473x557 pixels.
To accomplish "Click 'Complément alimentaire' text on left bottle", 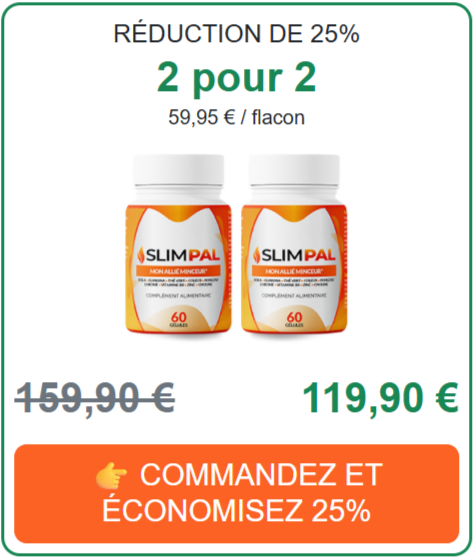I will pos(179,295).
